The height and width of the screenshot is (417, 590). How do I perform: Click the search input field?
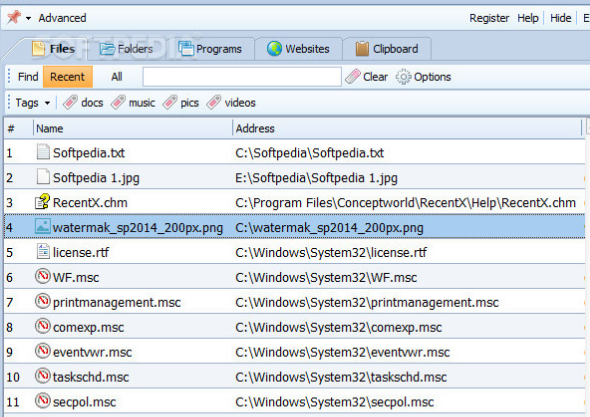tap(242, 77)
